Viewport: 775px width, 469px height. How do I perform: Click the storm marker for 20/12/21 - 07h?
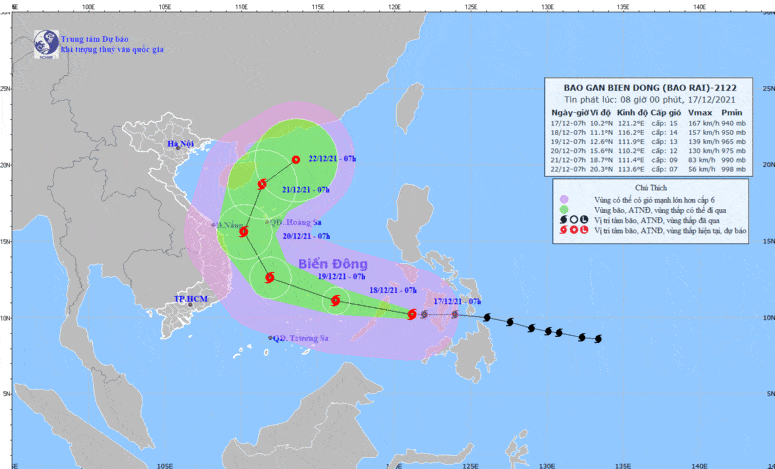(243, 232)
